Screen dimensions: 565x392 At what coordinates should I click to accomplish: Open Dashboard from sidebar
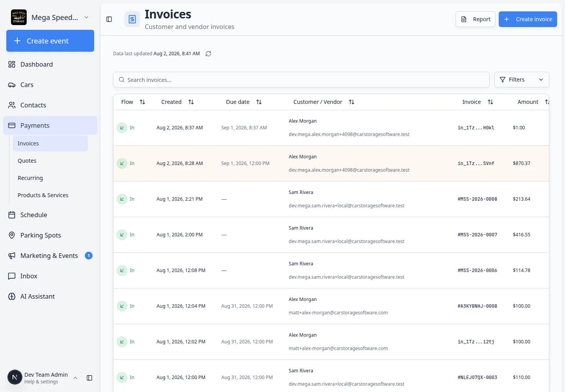click(x=50, y=64)
